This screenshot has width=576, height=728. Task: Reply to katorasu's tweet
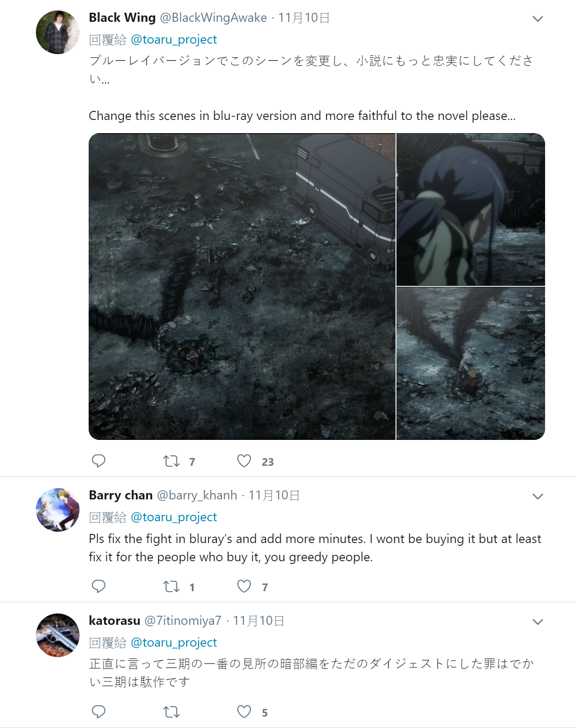99,712
